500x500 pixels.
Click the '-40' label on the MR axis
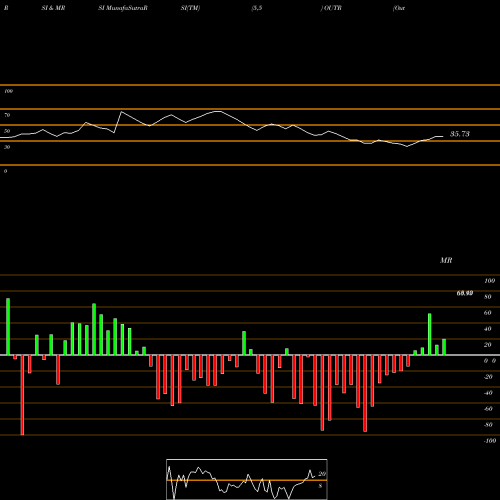pos(488,393)
